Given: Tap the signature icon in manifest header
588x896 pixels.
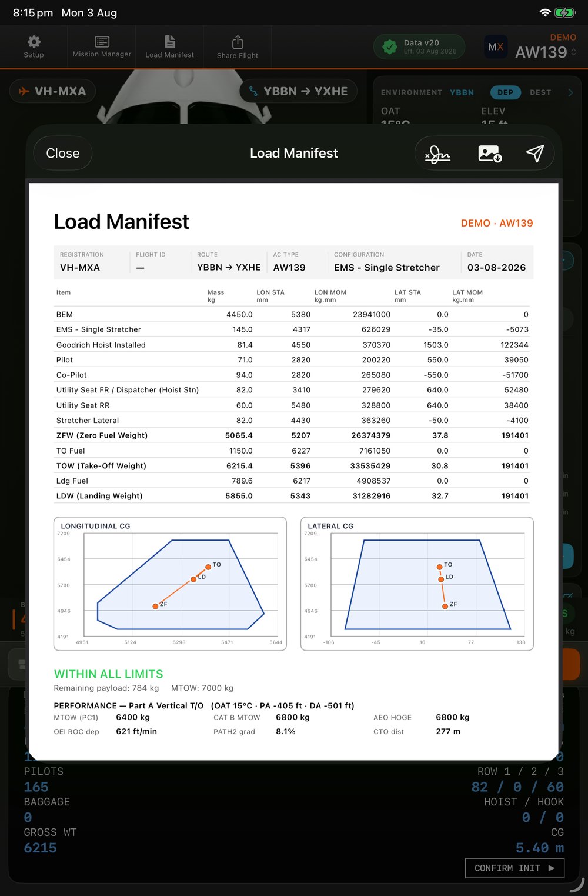Looking at the screenshot, I should 438,154.
